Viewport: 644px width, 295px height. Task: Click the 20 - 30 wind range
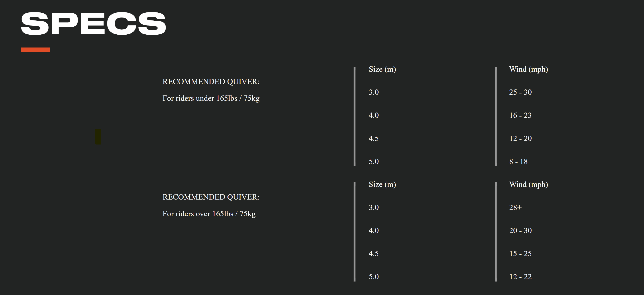[x=520, y=230]
